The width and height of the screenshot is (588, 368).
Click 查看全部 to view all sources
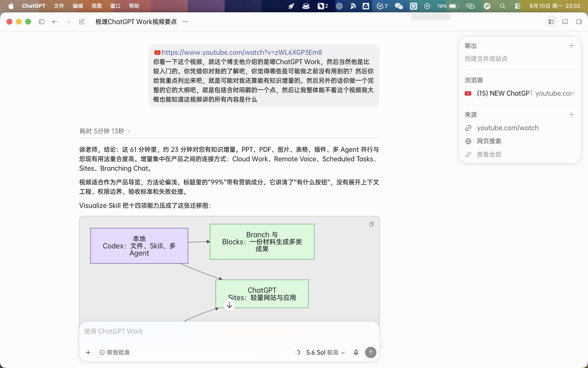[x=483, y=154]
